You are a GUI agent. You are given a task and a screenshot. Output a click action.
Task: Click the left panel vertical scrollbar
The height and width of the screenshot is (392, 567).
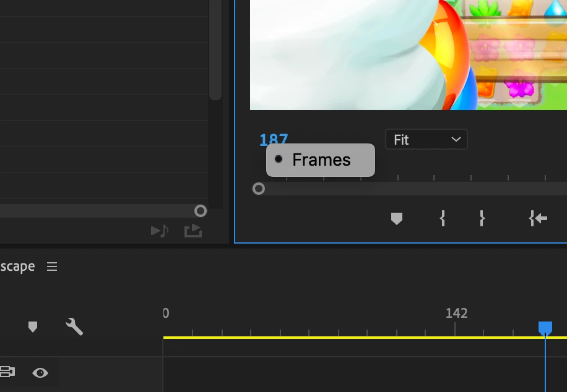pyautogui.click(x=215, y=50)
